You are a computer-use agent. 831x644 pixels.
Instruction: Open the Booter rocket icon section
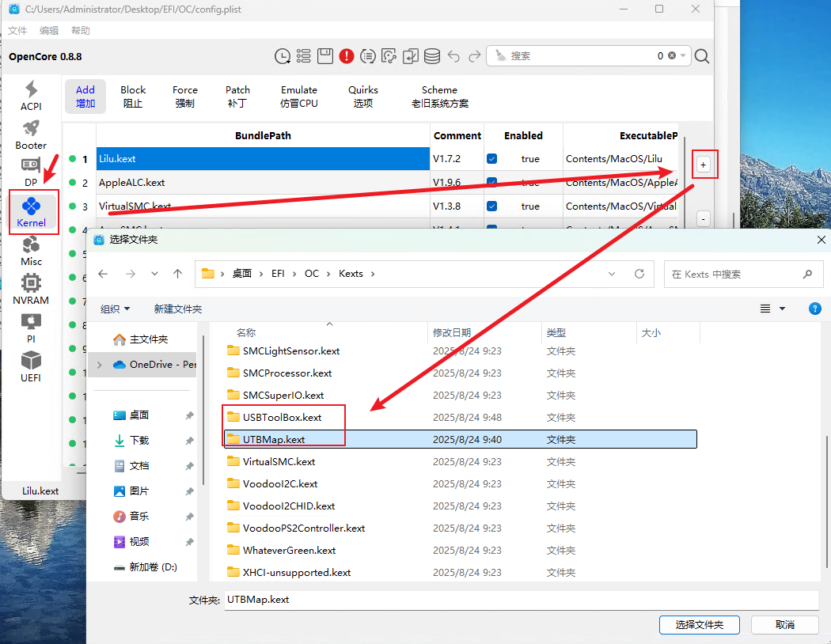[32, 134]
